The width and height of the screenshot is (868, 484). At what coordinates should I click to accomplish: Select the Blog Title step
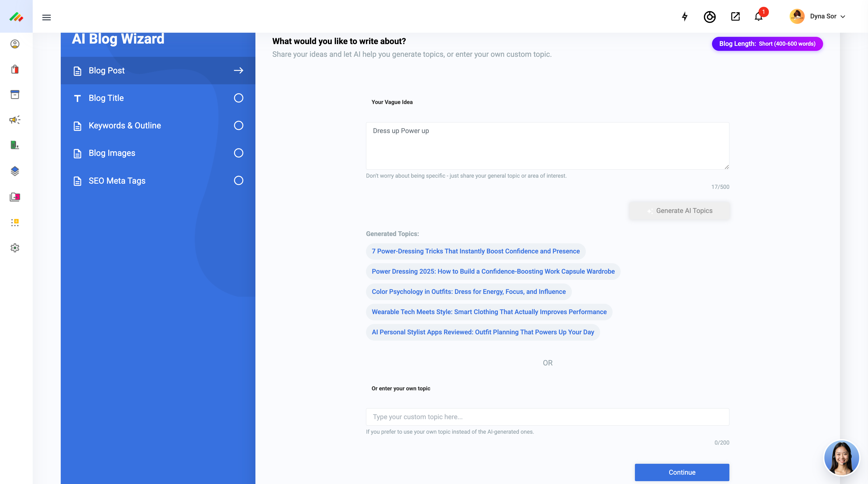click(x=158, y=98)
